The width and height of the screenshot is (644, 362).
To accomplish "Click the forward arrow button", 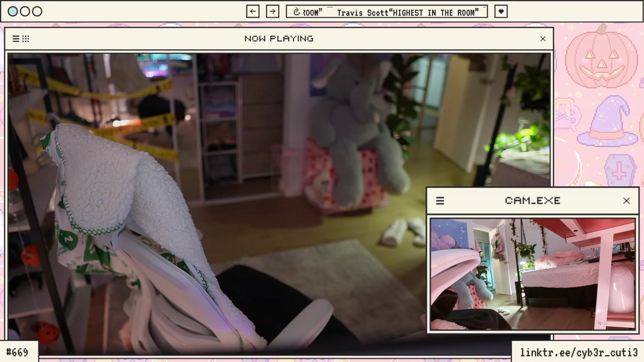I will (272, 11).
